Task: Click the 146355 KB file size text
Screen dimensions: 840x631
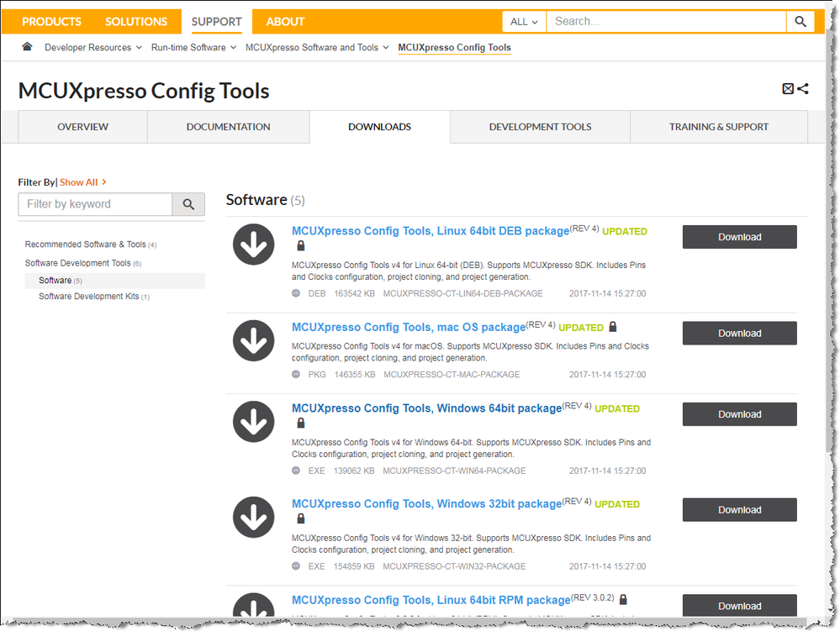Action: click(355, 374)
